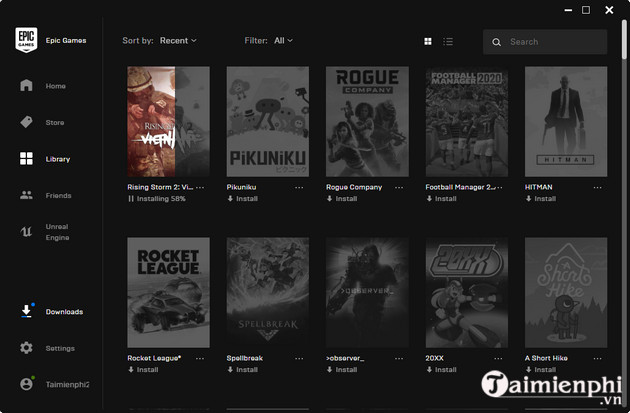Switch to grid view layout

(x=428, y=41)
